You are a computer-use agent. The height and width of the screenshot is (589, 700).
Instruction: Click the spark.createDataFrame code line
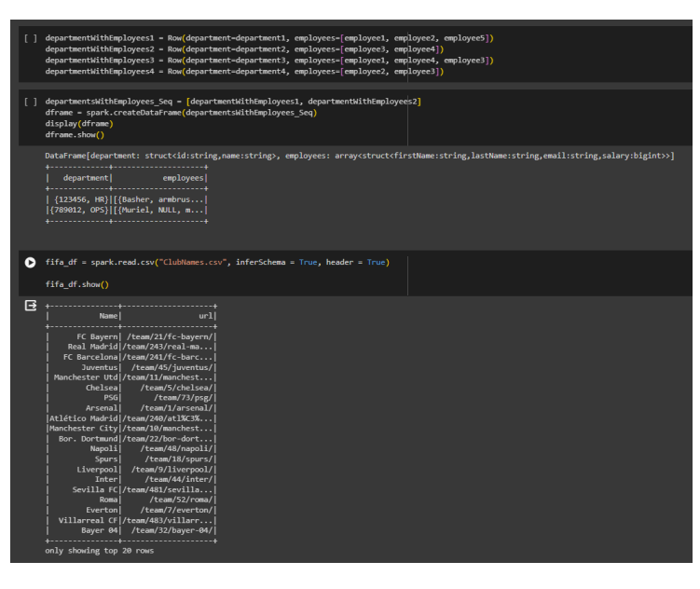click(x=181, y=113)
